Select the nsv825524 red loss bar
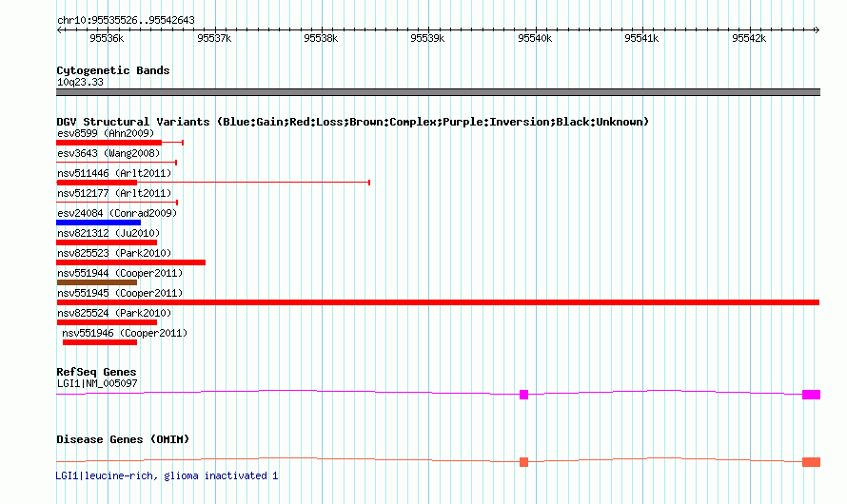 (x=107, y=322)
